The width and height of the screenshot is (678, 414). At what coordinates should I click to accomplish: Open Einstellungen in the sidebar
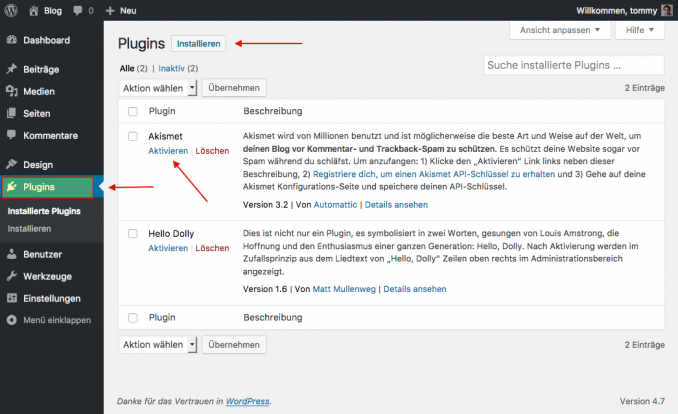pyautogui.click(x=52, y=298)
